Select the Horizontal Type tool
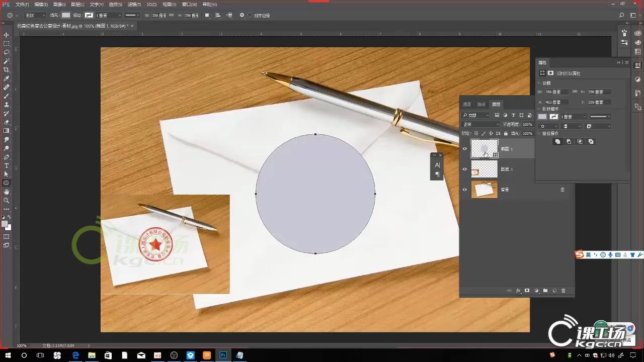 tap(7, 165)
